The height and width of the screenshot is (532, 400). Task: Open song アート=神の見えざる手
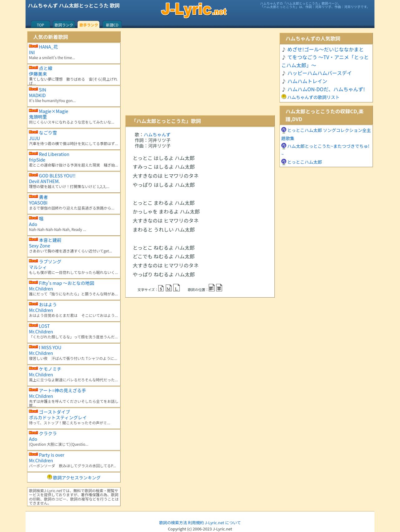(62, 391)
